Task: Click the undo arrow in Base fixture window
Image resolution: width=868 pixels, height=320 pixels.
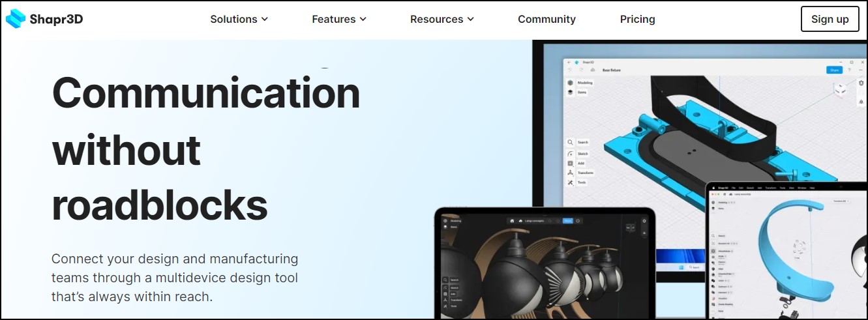Action: pos(570,70)
